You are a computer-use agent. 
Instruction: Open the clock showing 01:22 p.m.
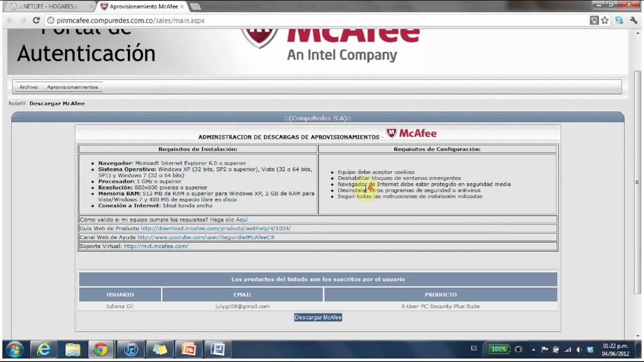coord(615,349)
